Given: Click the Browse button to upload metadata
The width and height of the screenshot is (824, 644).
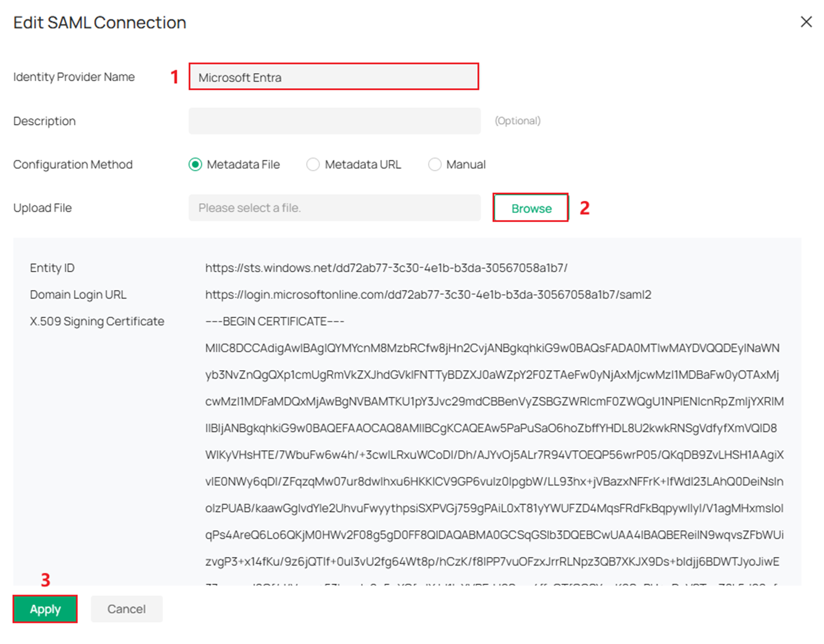Looking at the screenshot, I should [530, 208].
